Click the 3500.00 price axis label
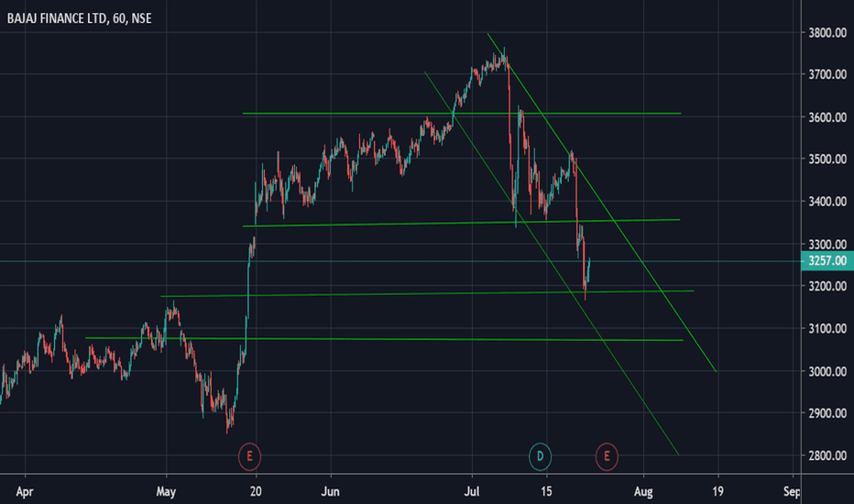Image resolution: width=854 pixels, height=504 pixels. pyautogui.click(x=827, y=159)
